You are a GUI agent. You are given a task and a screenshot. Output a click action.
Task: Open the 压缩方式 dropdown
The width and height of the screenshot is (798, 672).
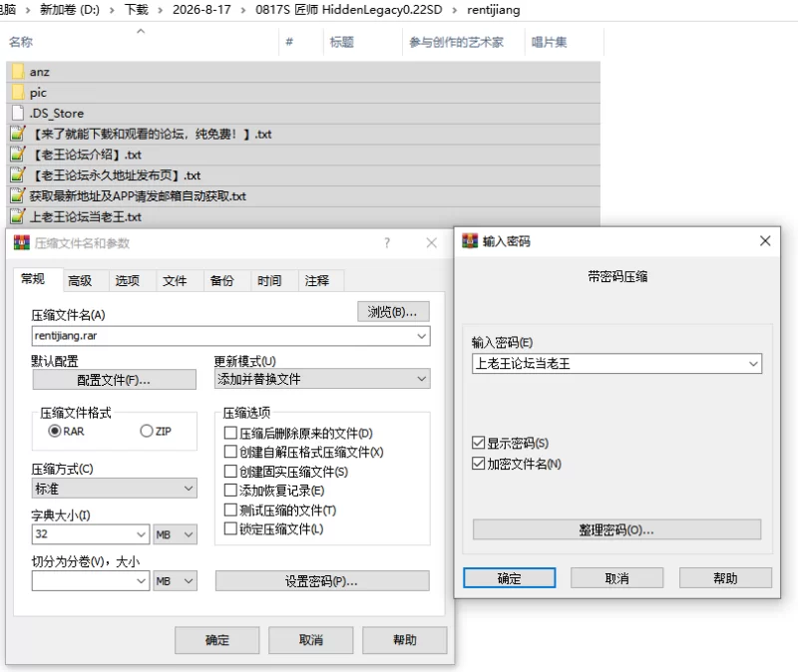[x=114, y=489]
